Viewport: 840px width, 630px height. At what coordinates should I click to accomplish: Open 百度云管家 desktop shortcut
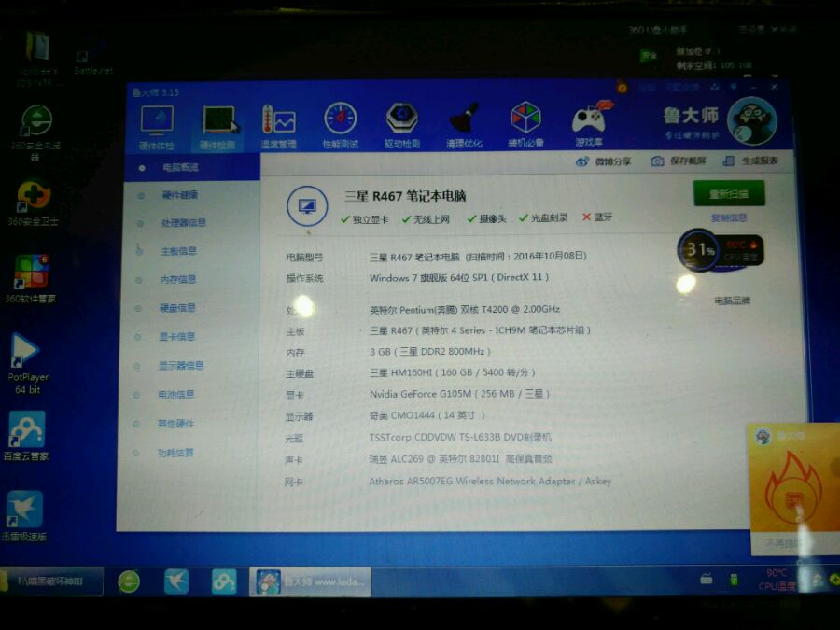(x=26, y=436)
